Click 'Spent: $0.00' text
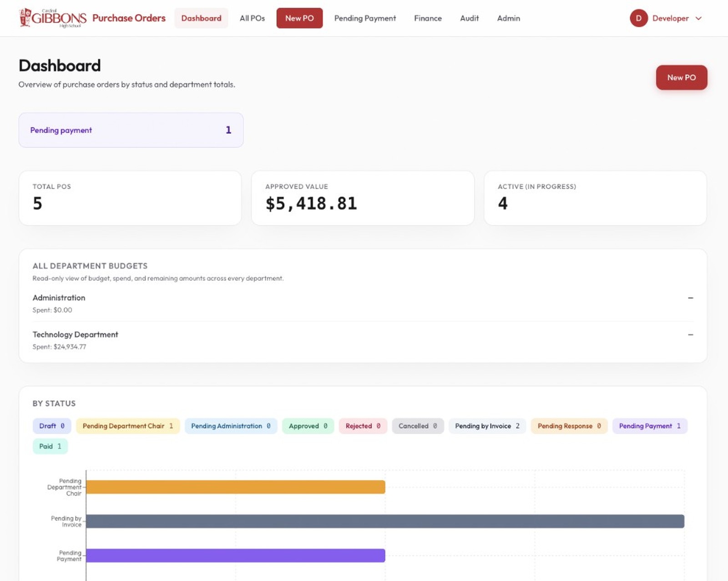The height and width of the screenshot is (581, 728). click(52, 310)
